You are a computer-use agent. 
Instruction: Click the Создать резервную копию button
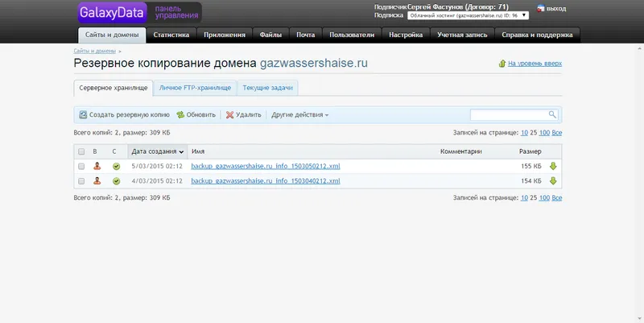(125, 114)
